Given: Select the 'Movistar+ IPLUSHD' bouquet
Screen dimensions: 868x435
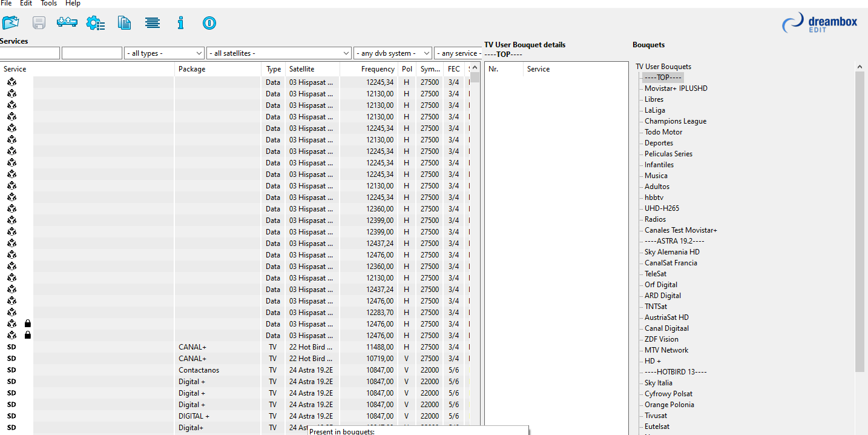Looking at the screenshot, I should pos(676,88).
